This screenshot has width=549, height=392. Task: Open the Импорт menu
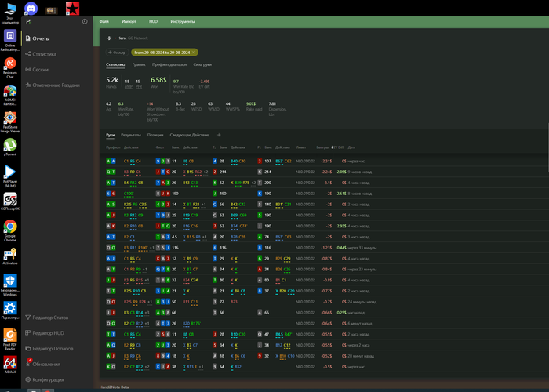(x=129, y=21)
